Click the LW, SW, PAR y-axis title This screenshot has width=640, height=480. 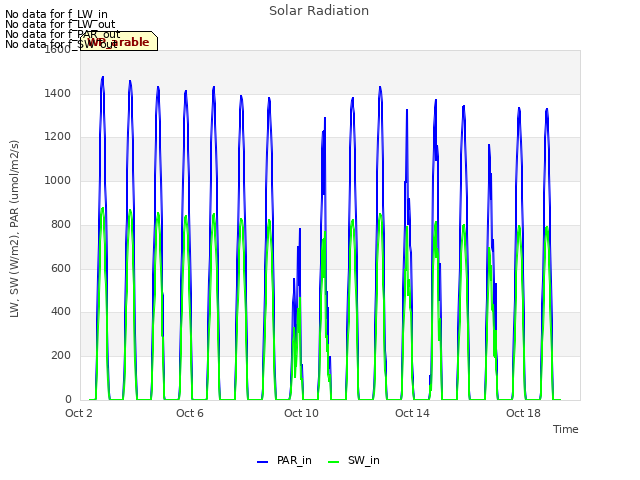(14, 229)
